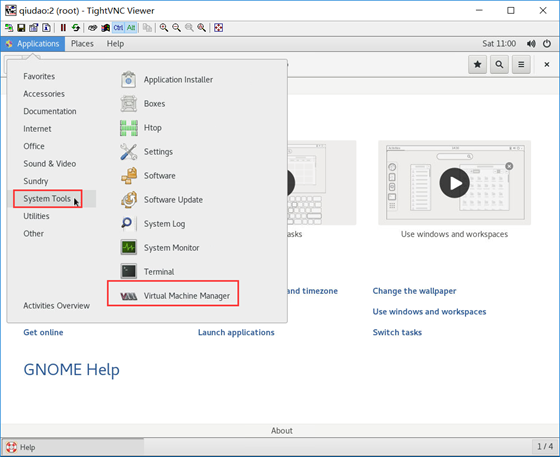Show Connection Info toolbar icon

(x=46, y=28)
